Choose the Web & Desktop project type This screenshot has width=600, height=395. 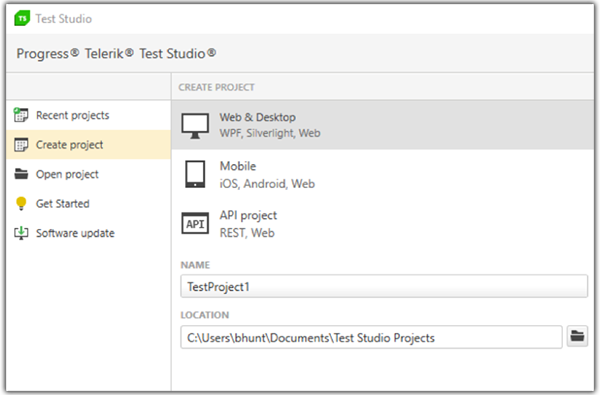(383, 125)
